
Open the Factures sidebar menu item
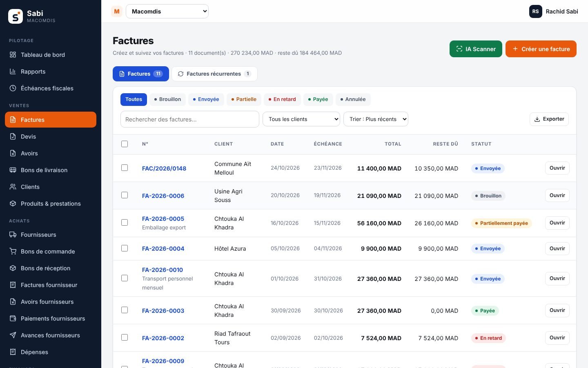(x=51, y=120)
